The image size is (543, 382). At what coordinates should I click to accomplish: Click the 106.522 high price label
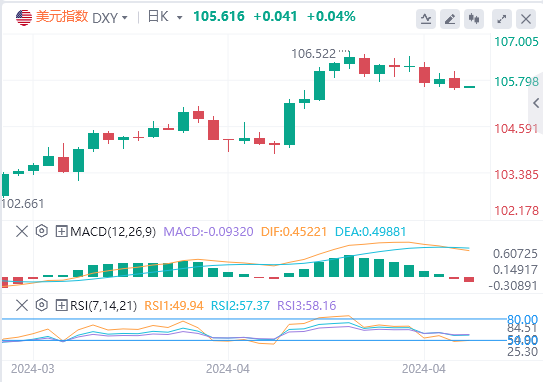click(x=314, y=54)
